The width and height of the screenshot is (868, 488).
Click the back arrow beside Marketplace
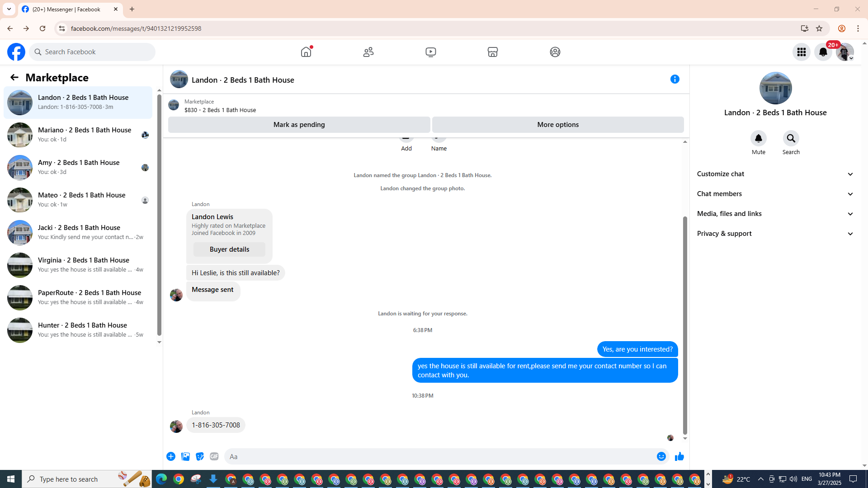click(x=14, y=77)
